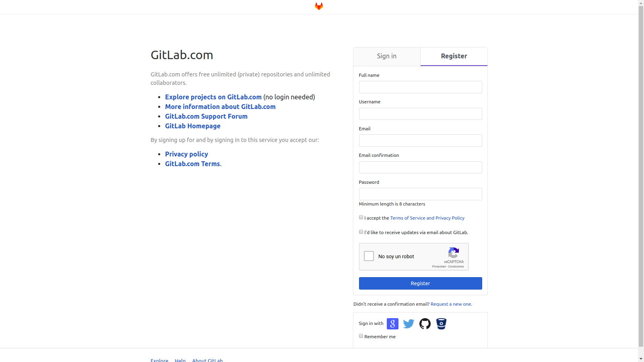644x362 pixels.
Task: Enable email updates about GitLab checkbox
Action: point(361,232)
